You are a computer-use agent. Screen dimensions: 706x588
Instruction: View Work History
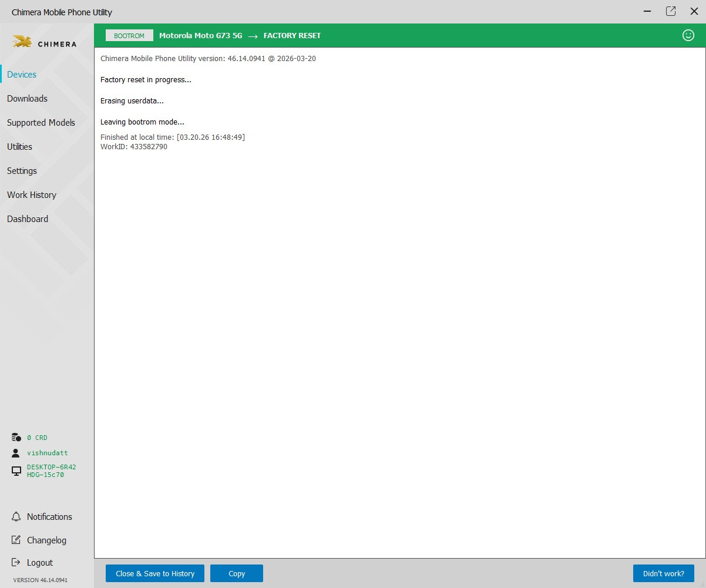click(32, 195)
